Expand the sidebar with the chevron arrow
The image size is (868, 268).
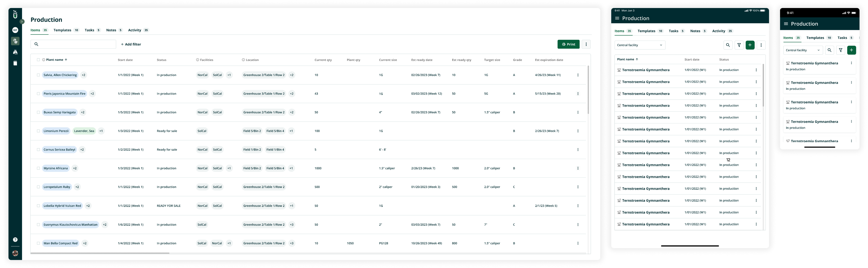click(x=22, y=21)
